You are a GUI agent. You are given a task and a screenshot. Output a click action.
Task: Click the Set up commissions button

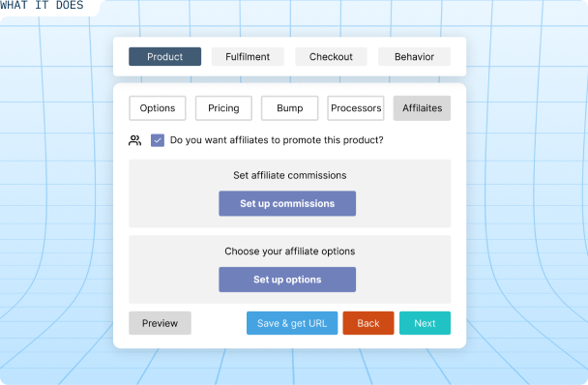tap(287, 203)
